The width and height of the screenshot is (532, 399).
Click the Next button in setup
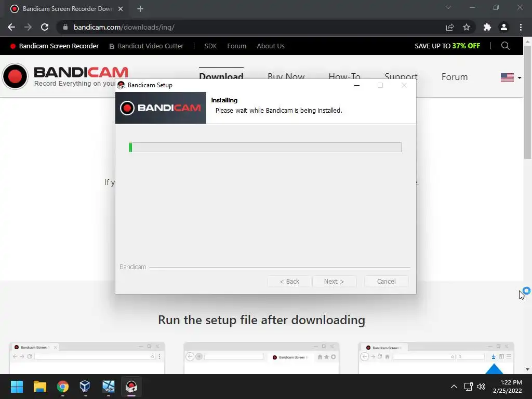[x=334, y=281]
